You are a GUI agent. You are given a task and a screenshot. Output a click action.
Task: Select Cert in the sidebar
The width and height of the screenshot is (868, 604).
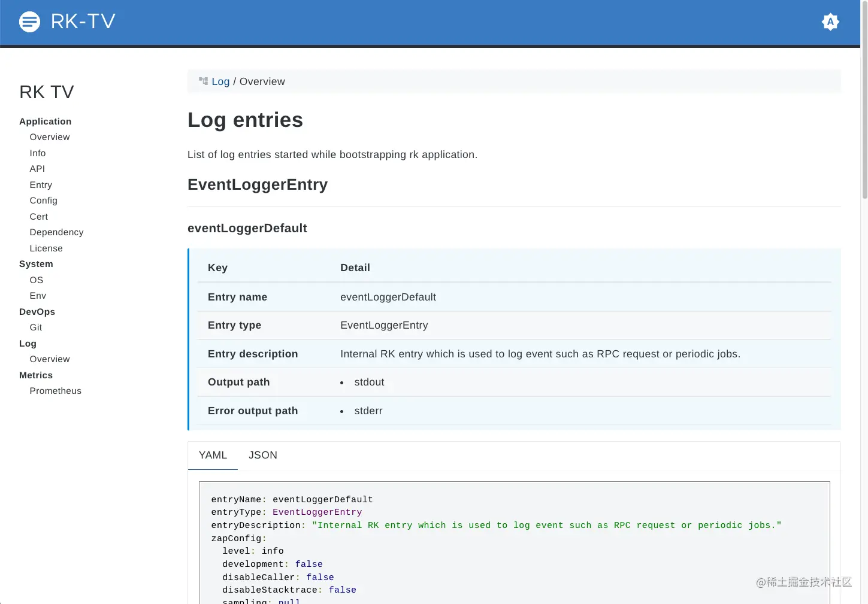[x=39, y=217]
